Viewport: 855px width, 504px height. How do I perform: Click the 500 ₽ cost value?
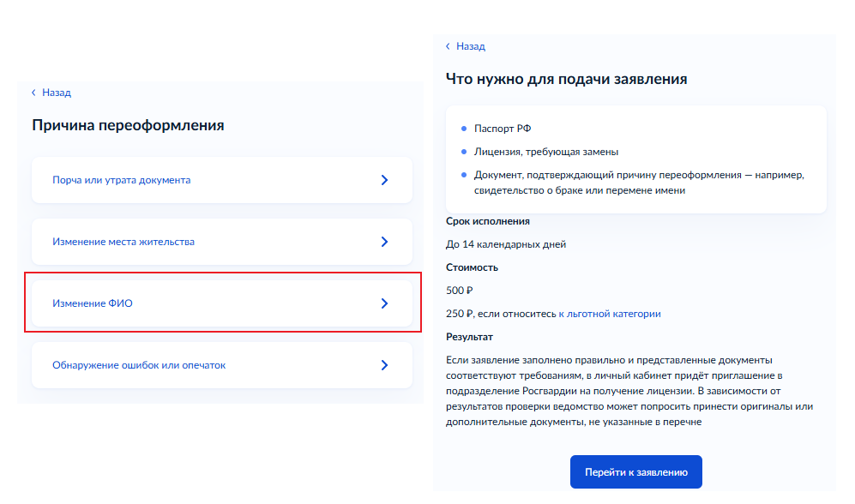click(x=459, y=291)
